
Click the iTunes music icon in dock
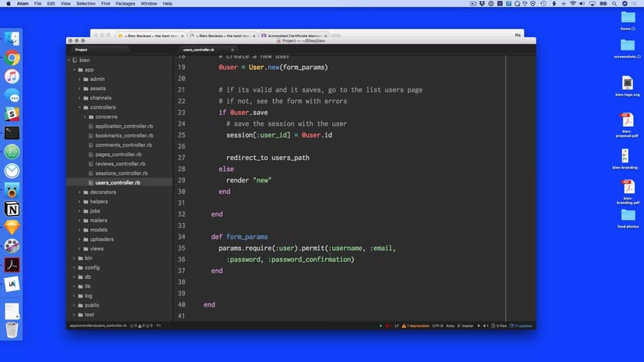(12, 76)
